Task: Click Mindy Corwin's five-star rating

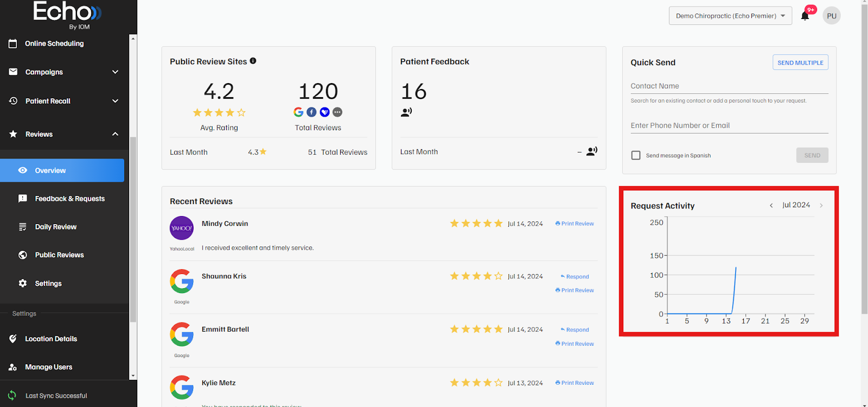Action: tap(476, 224)
